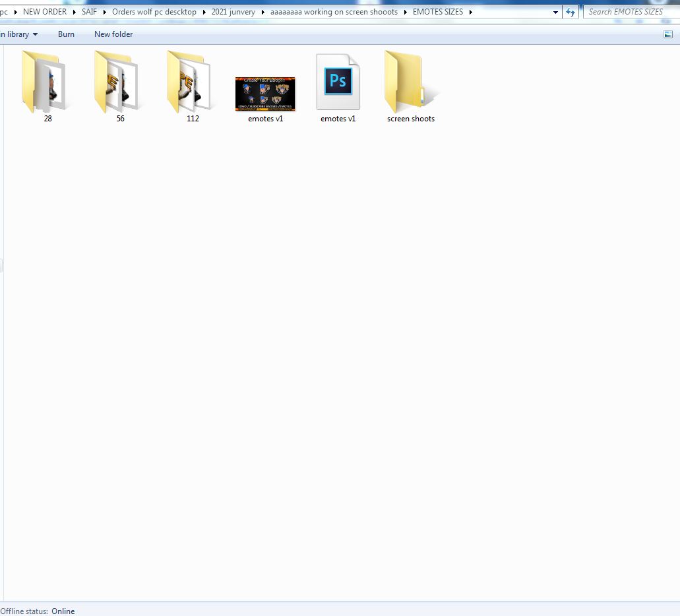Open the address bar history dropdown arrow
This screenshot has width=680, height=616.
click(555, 12)
